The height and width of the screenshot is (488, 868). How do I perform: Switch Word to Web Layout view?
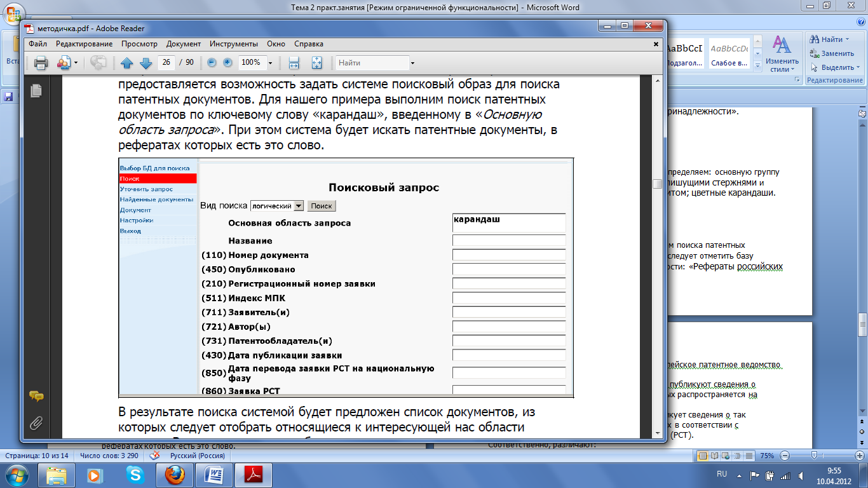[x=725, y=456]
